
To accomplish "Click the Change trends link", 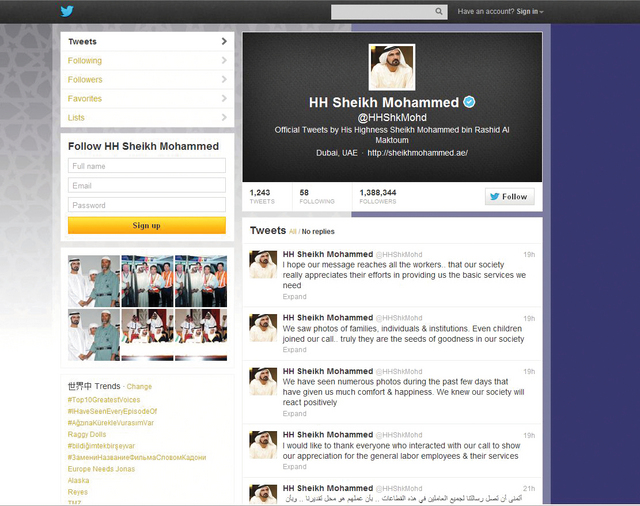I will tap(139, 386).
